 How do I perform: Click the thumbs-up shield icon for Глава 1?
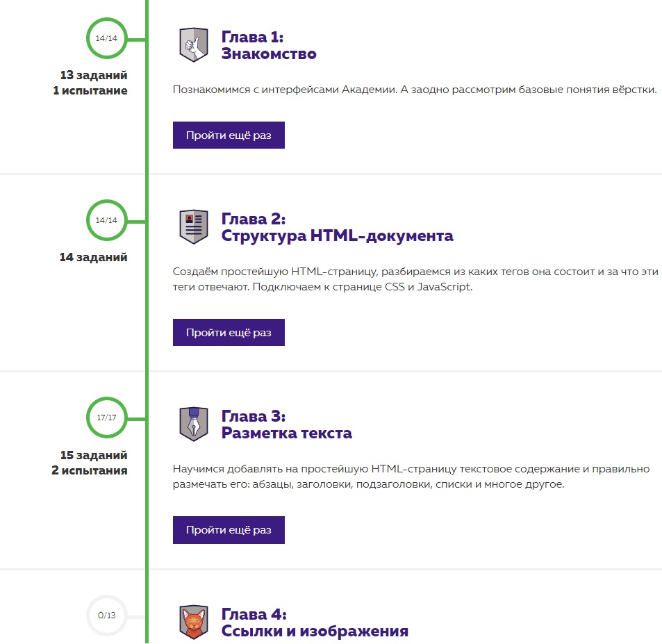coord(194,44)
